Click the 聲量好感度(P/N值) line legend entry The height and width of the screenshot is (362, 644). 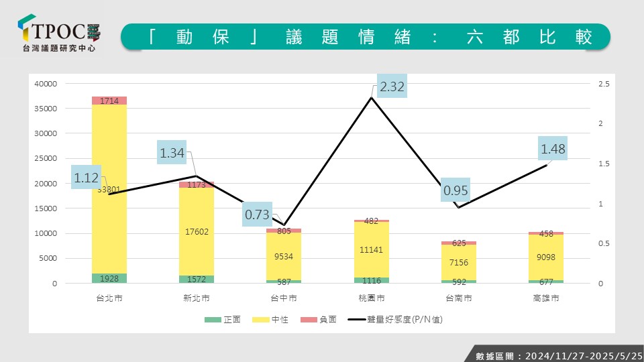pyautogui.click(x=394, y=320)
